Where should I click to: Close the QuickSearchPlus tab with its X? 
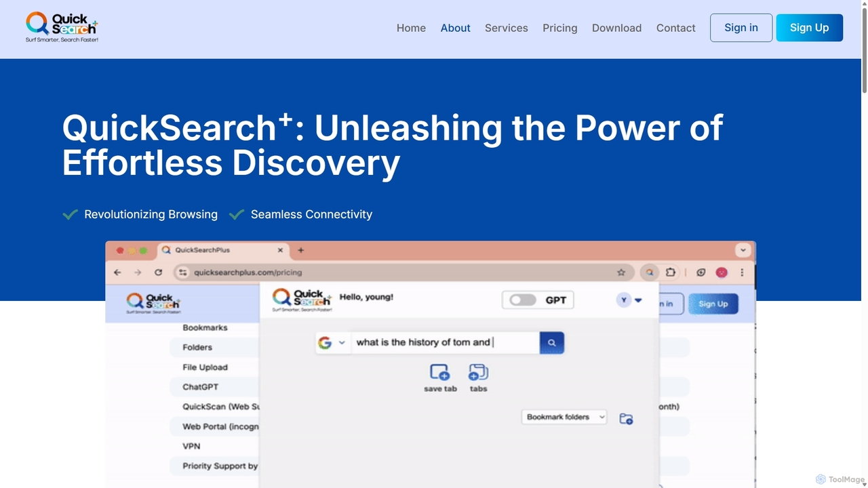coord(280,250)
